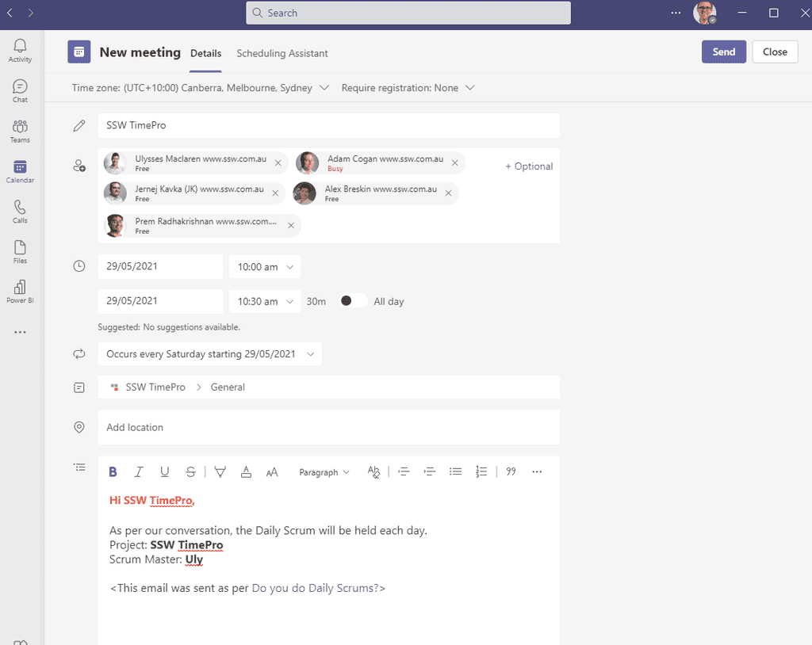Open the Teams section from sidebar
The width and height of the screenshot is (812, 645).
[20, 130]
